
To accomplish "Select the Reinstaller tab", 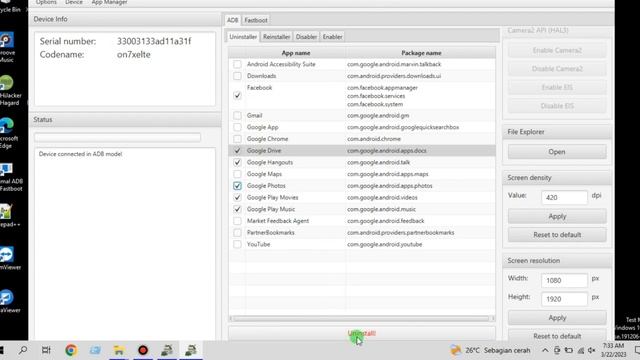I will pos(276,37).
